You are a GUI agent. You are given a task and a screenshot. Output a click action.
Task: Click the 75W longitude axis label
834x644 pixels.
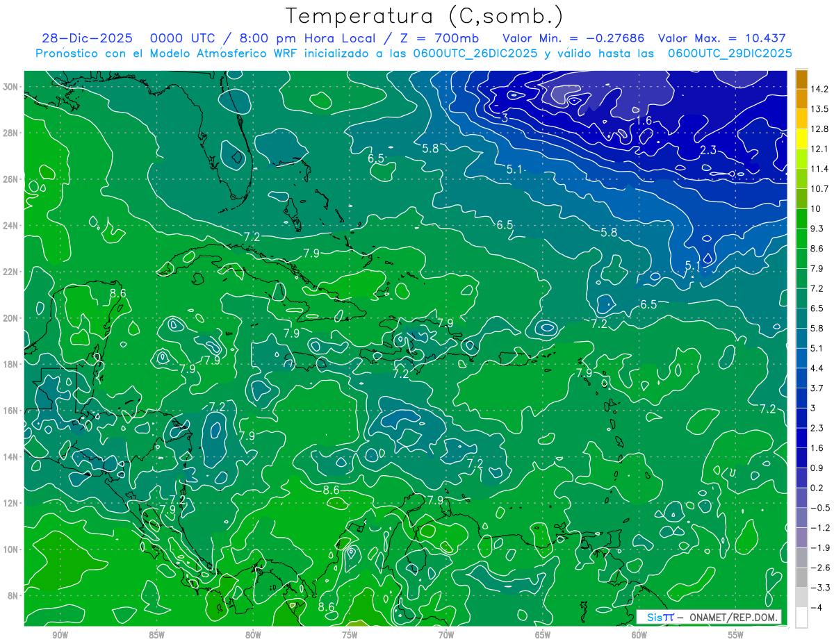pos(350,636)
